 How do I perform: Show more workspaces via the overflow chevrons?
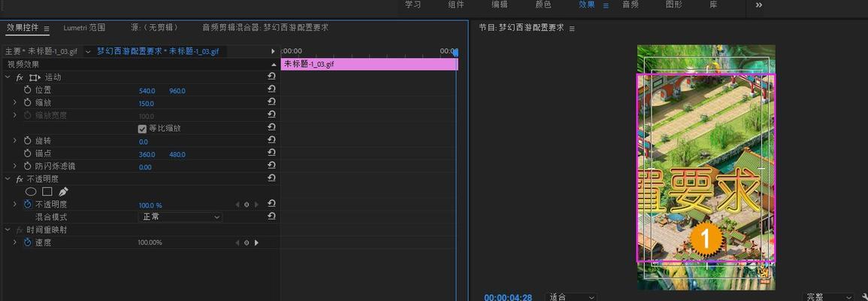pos(759,5)
